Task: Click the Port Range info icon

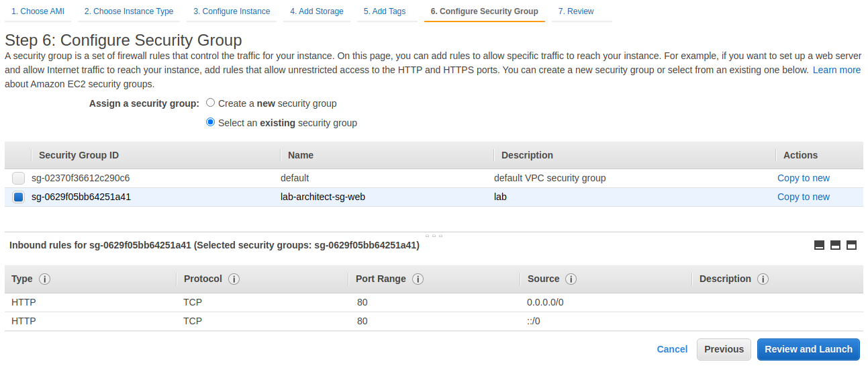Action: tap(418, 279)
